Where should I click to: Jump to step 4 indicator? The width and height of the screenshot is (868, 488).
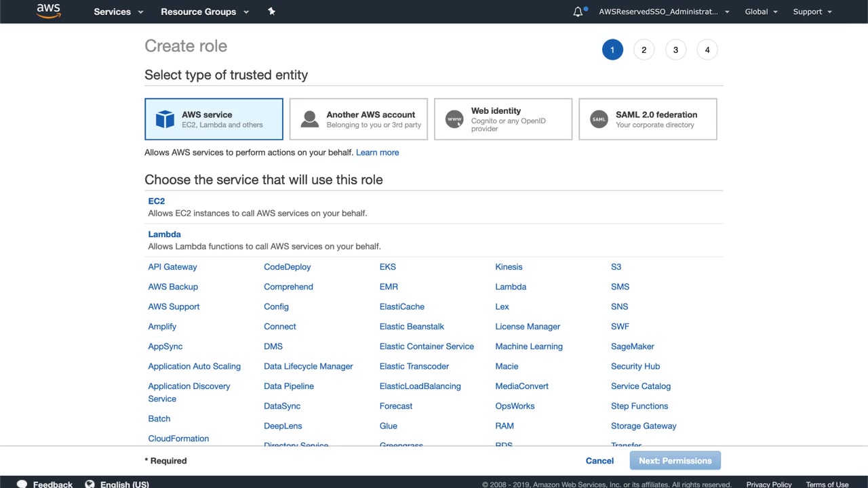point(707,49)
